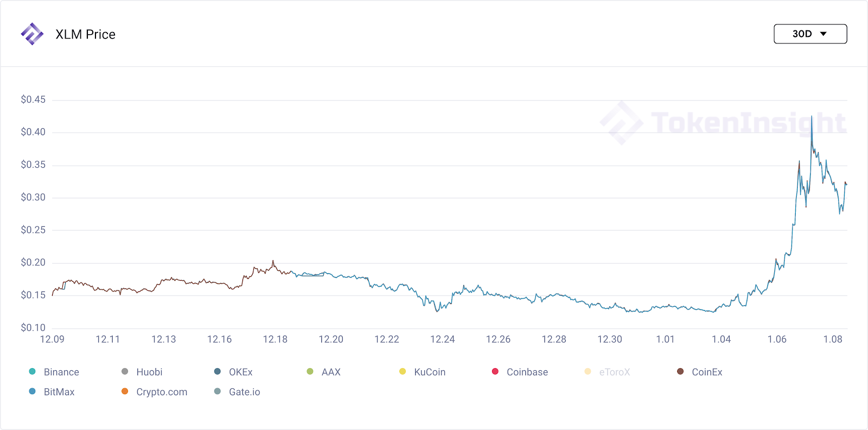Click the $0.30 y-axis label

[33, 197]
